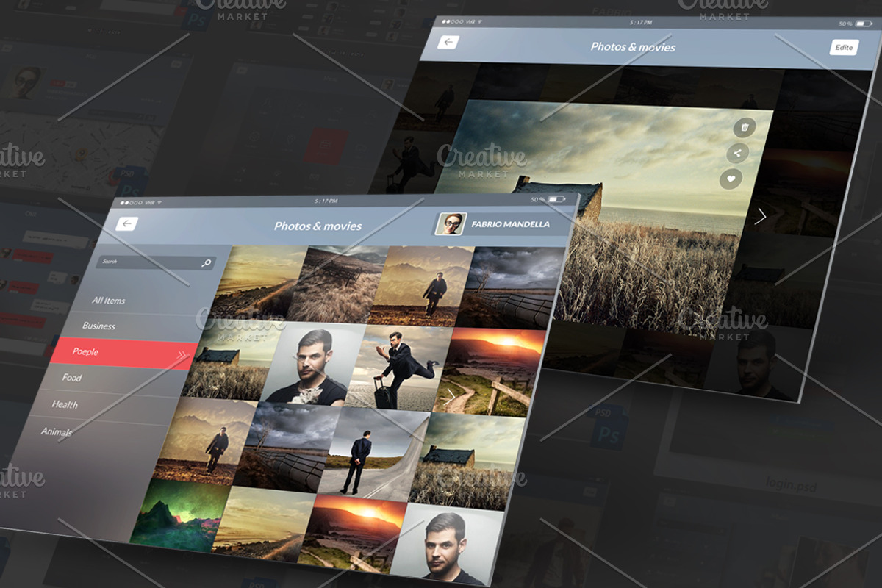Viewport: 882px width, 588px height.
Task: Open Fabrio Mandella profile avatar
Action: click(x=451, y=223)
